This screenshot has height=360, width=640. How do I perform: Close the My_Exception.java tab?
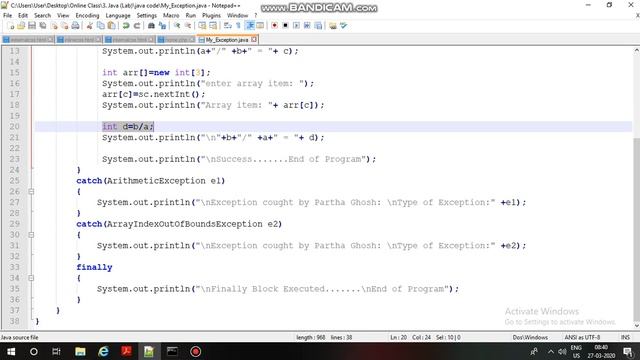(254, 40)
